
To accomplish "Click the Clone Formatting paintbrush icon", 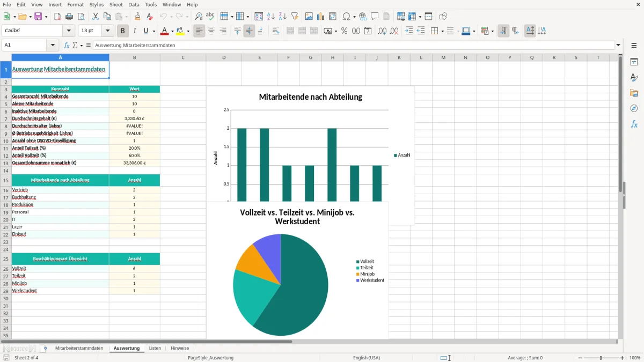I will click(x=138, y=17).
